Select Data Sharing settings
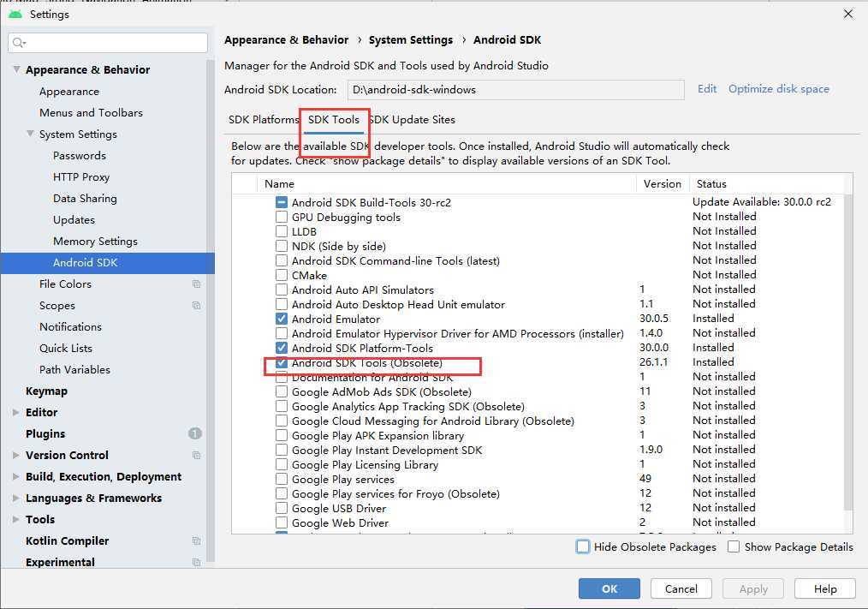Viewport: 868px width, 609px height. pyautogui.click(x=85, y=199)
